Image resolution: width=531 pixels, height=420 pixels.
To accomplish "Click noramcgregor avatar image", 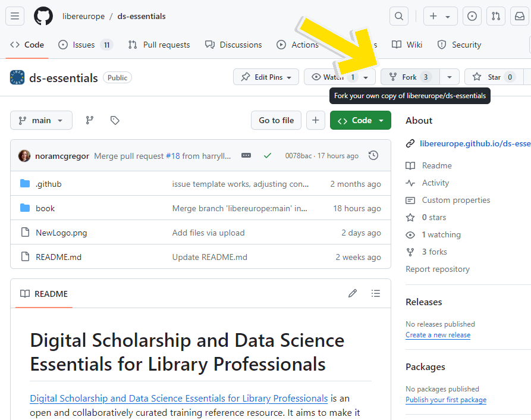I will tap(24, 156).
